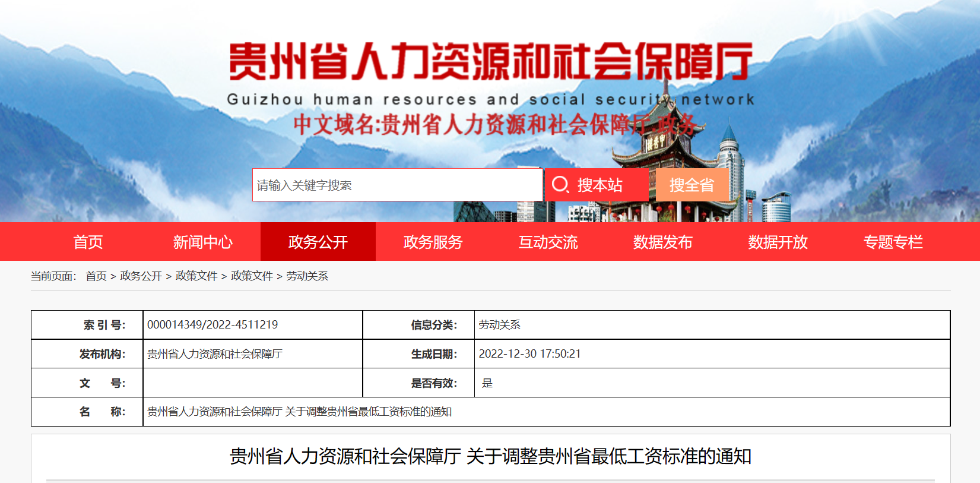Go to 政务服务 in navigation bar

433,242
